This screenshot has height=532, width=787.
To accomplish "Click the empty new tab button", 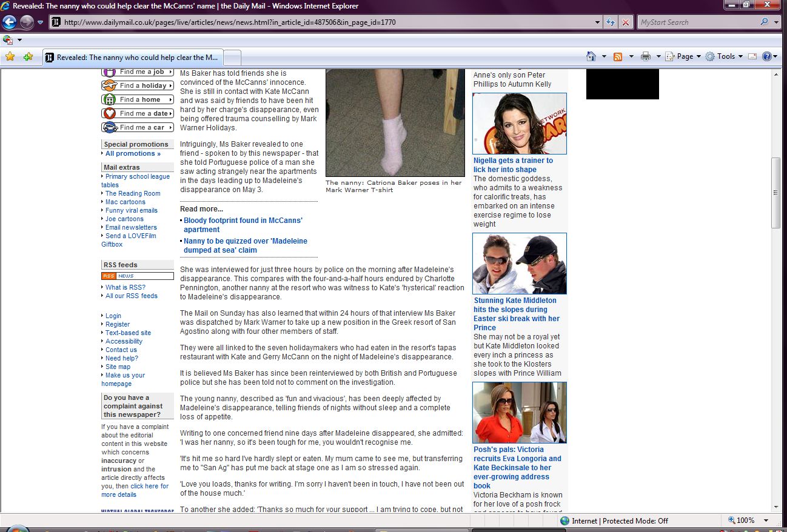I will click(233, 58).
